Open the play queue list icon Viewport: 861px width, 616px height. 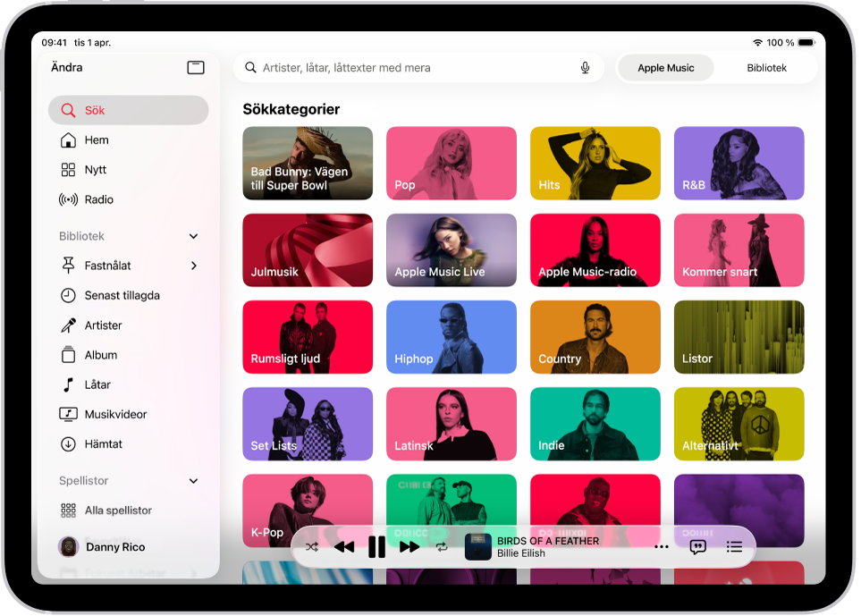click(734, 547)
